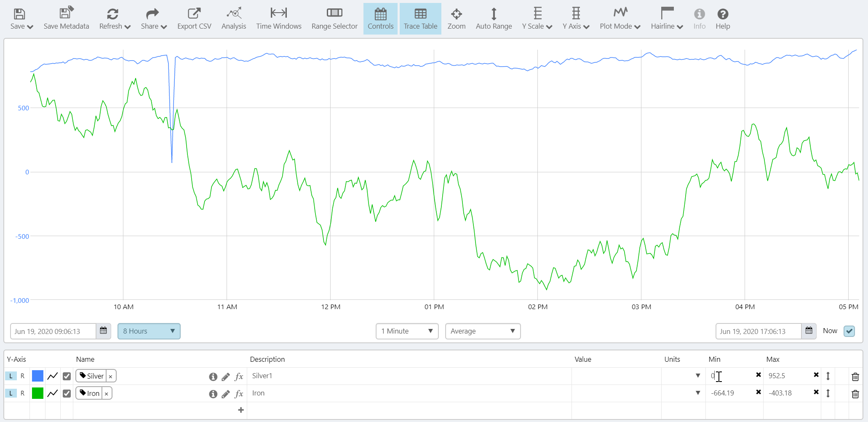Click the Auto Range icon
The image size is (868, 422).
pos(494,14)
